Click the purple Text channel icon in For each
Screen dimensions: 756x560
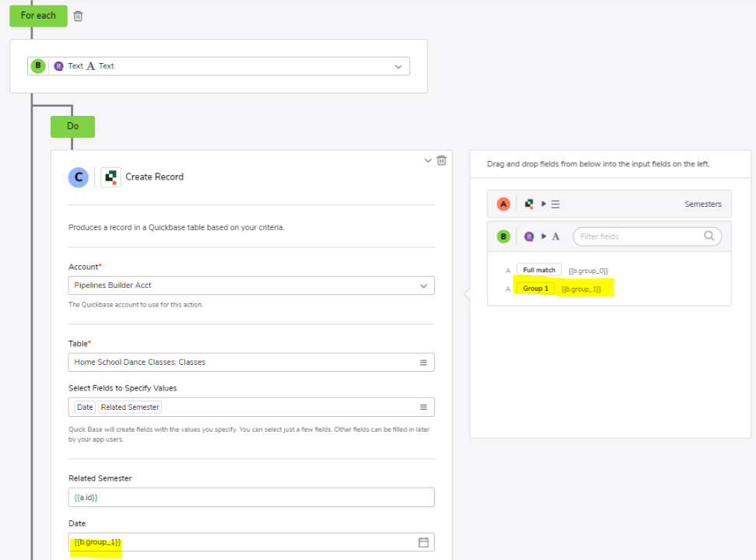(59, 66)
